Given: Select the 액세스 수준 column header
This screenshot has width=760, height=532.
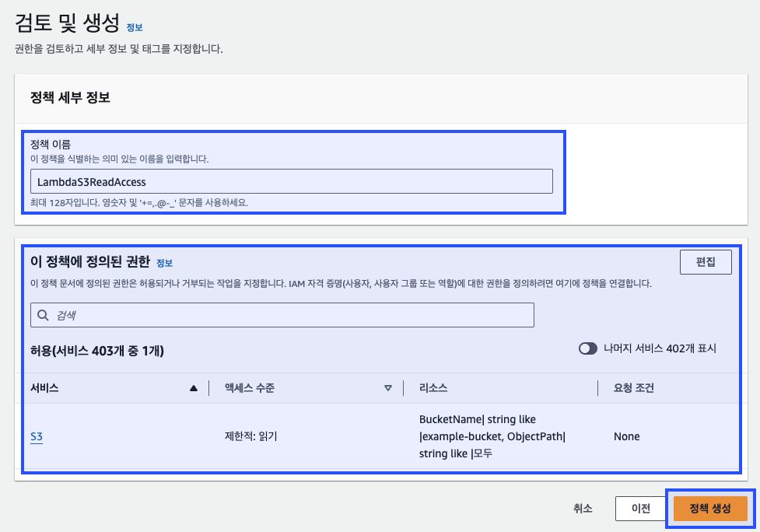Looking at the screenshot, I should coord(250,388).
